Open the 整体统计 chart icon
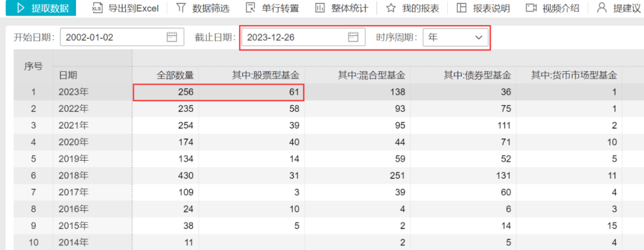This screenshot has width=644, height=250. click(x=320, y=8)
